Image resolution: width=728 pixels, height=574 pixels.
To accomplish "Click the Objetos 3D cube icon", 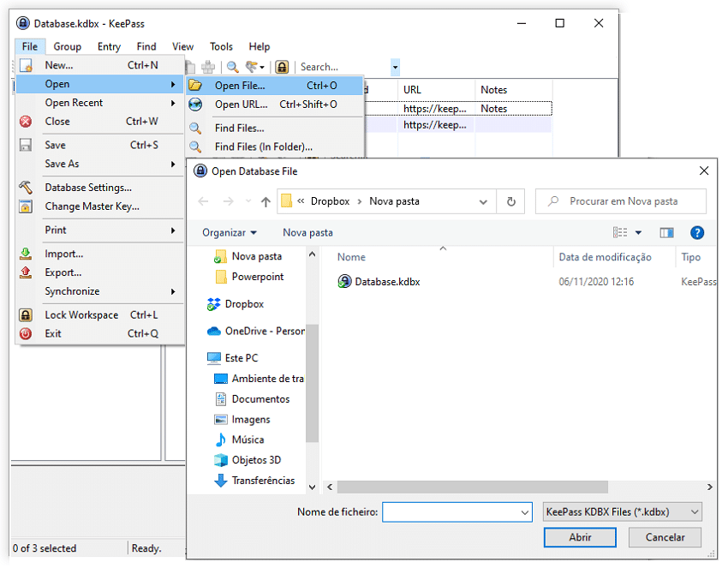I will click(220, 460).
